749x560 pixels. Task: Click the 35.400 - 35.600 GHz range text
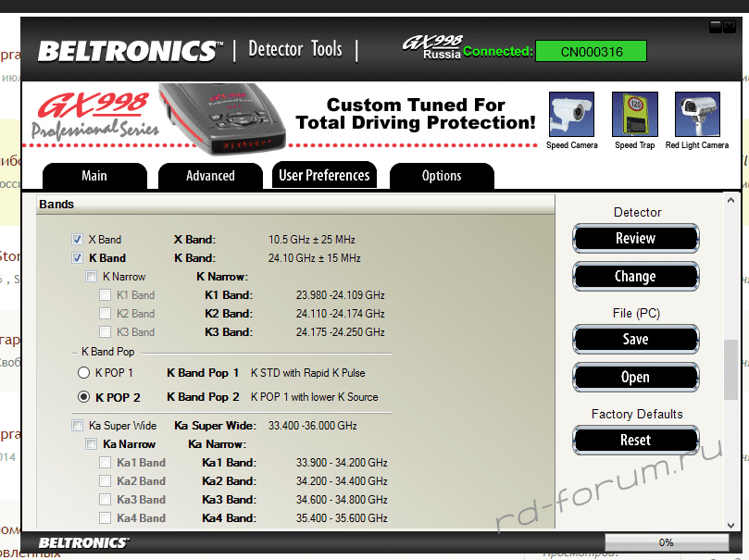[x=342, y=518]
